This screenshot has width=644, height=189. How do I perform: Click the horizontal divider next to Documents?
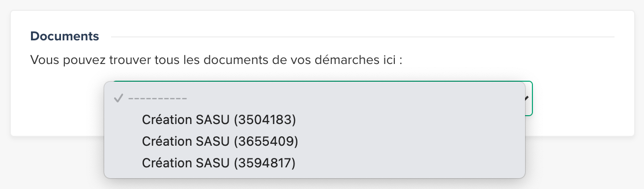[x=362, y=37]
